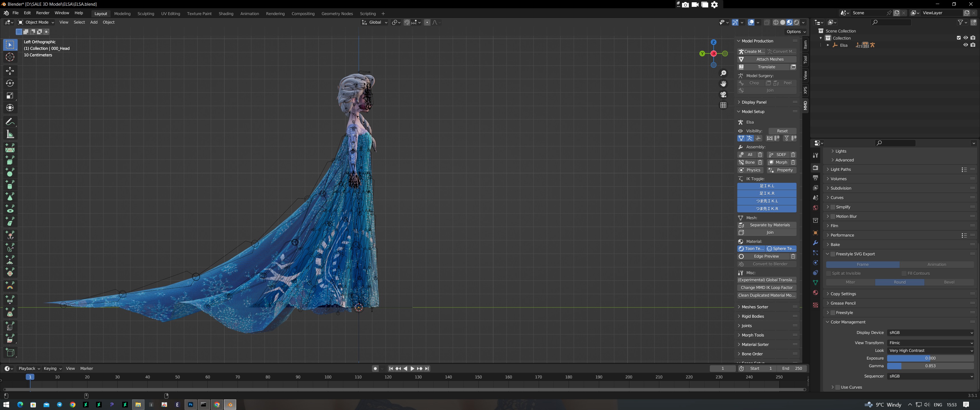Expand the Light Paths panel
980x410 pixels.
[x=840, y=169]
